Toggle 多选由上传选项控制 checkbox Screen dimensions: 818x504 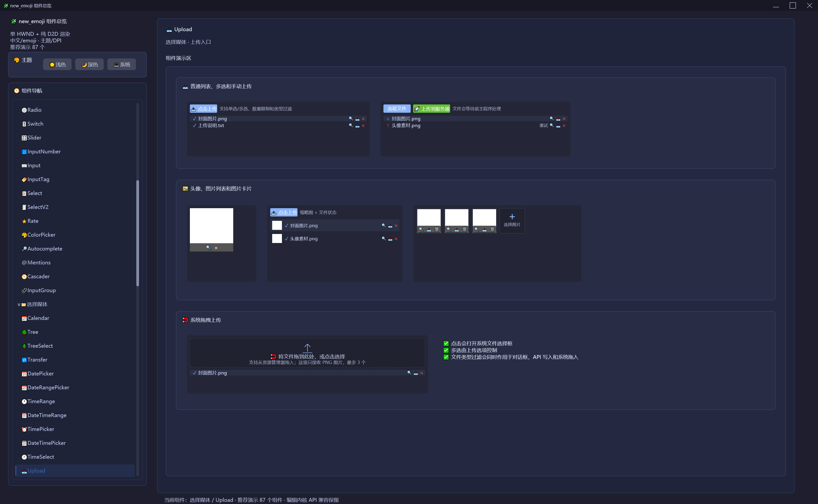(x=446, y=350)
